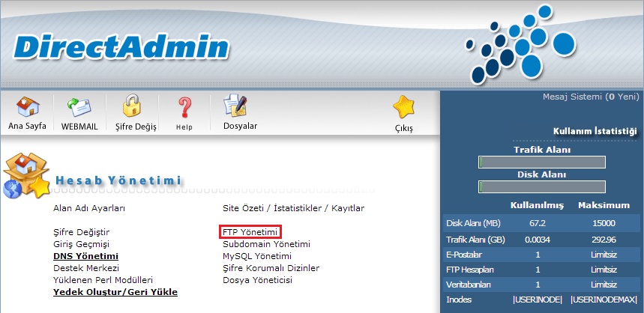Viewport: 644px width, 313px height.
Task: Click the 67.2 disk used value
Action: click(538, 224)
